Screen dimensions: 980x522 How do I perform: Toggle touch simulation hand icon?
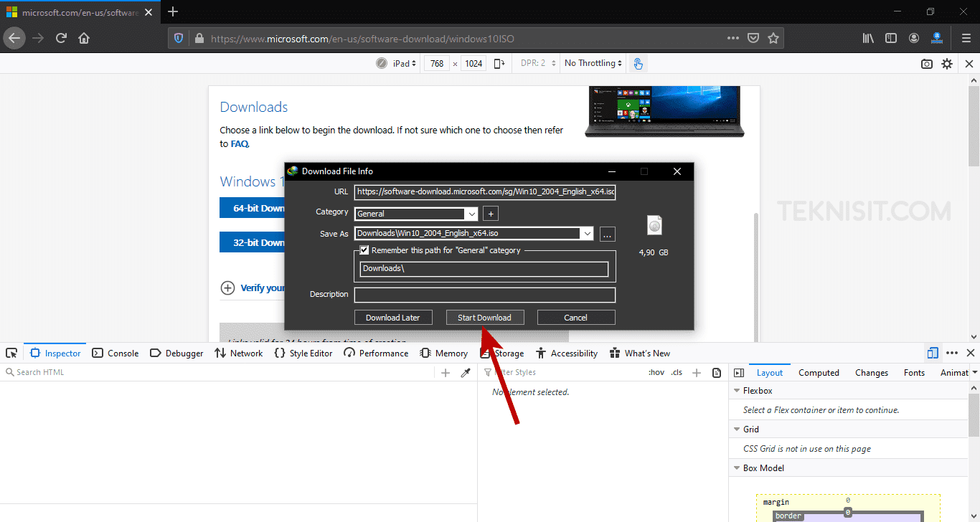[638, 64]
